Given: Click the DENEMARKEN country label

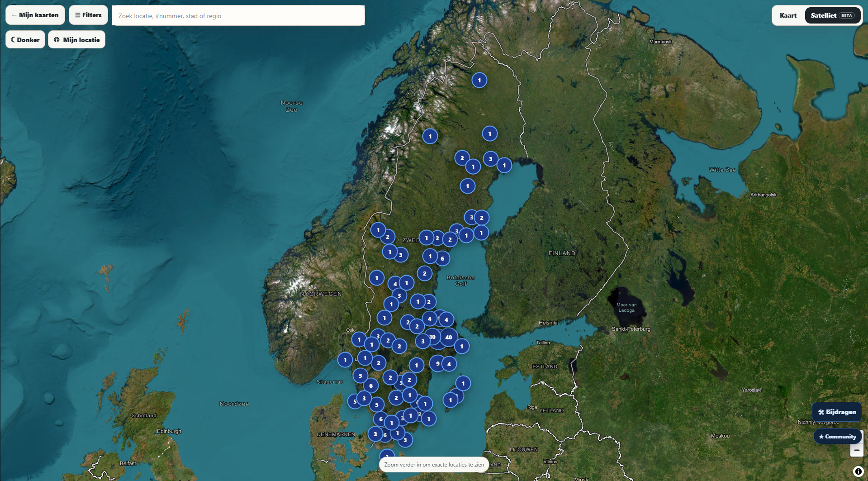Looking at the screenshot, I should 336,434.
